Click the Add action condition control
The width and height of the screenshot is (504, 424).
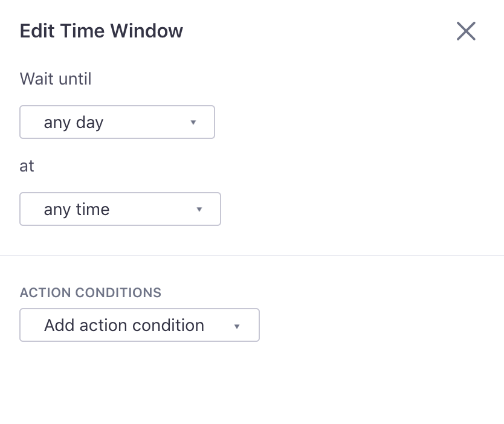coord(140,325)
